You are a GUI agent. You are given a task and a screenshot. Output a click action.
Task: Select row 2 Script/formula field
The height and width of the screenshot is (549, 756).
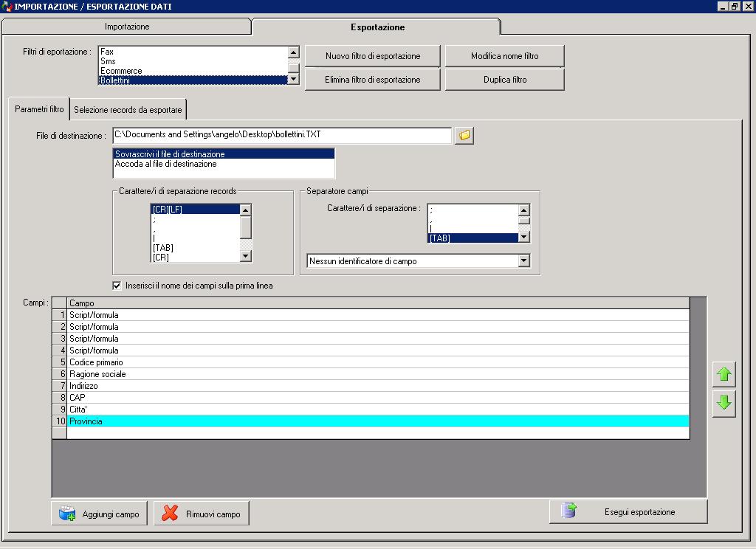coord(378,327)
